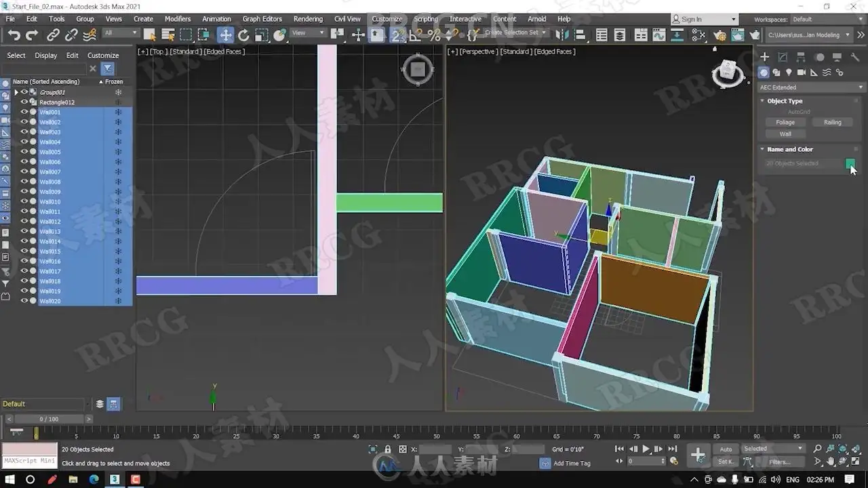Open the Windows Start menu

click(10, 479)
